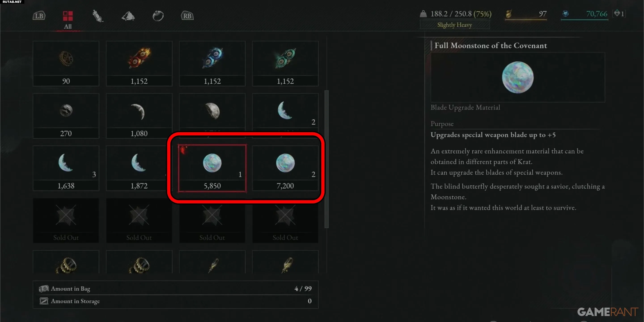Choose the dark moonstone priced 270

[x=66, y=116]
